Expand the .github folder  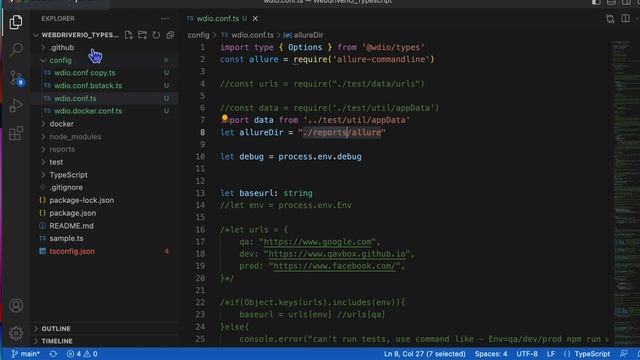tap(62, 47)
